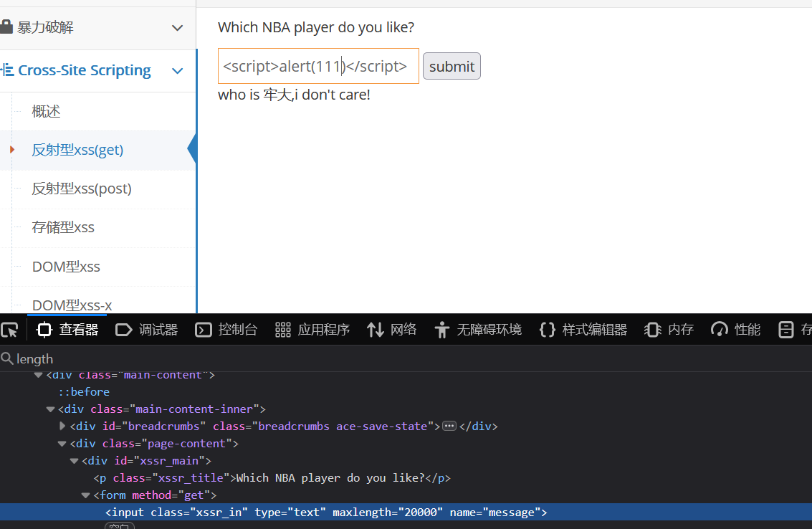
Task: Click the element picker icon in devtools
Action: click(x=9, y=330)
